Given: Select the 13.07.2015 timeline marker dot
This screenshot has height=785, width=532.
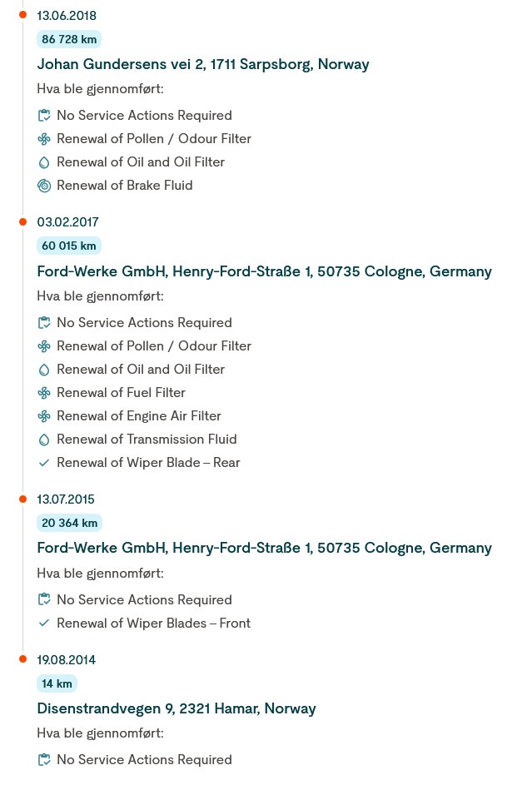Looking at the screenshot, I should (x=22, y=499).
